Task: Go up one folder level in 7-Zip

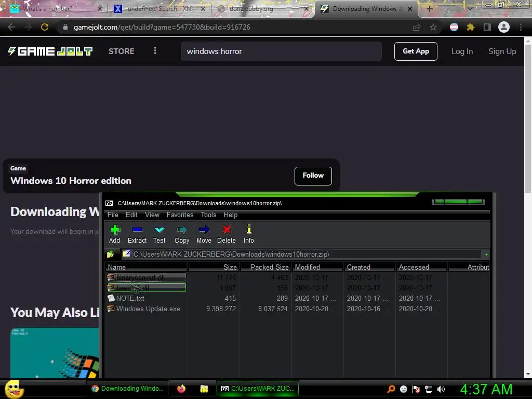Action: [x=111, y=254]
